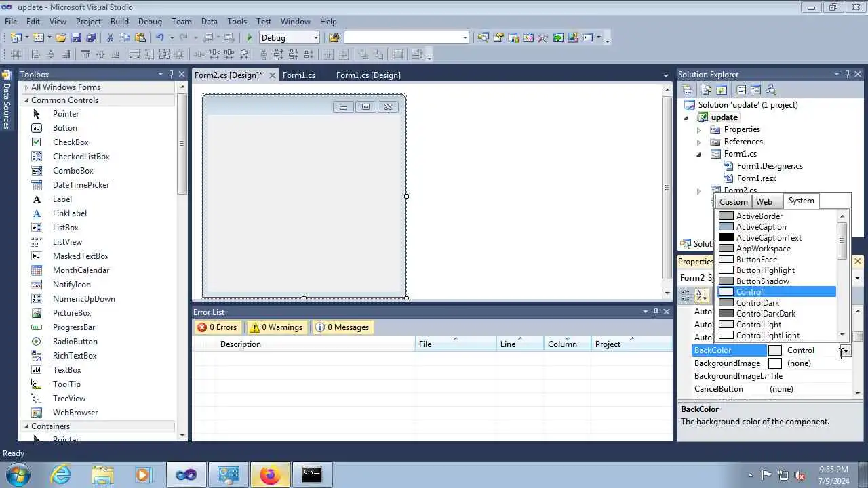Viewport: 868px width, 488px height.
Task: Choose the ActiveCaption system color
Action: [x=776, y=227]
